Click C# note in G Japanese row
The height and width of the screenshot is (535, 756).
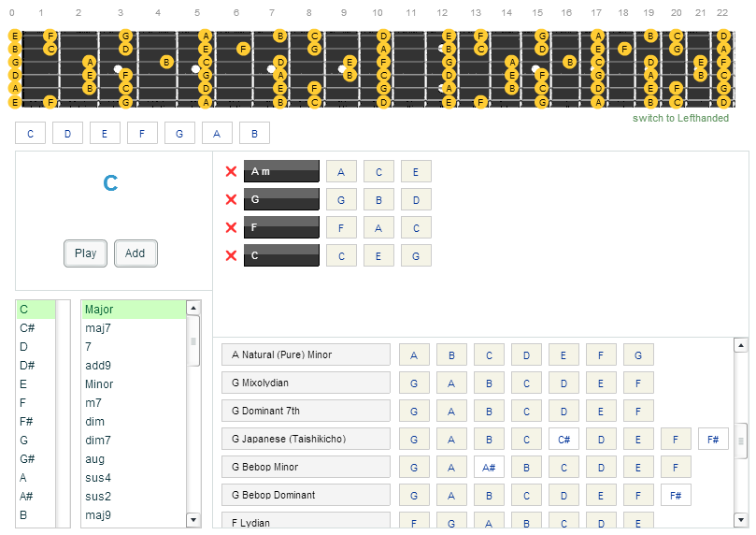(x=563, y=439)
